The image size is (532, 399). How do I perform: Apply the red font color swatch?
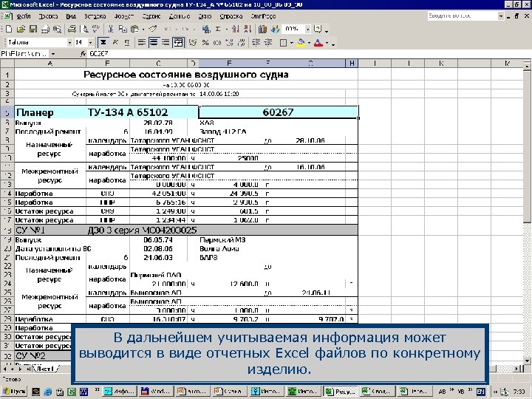pyautogui.click(x=318, y=43)
